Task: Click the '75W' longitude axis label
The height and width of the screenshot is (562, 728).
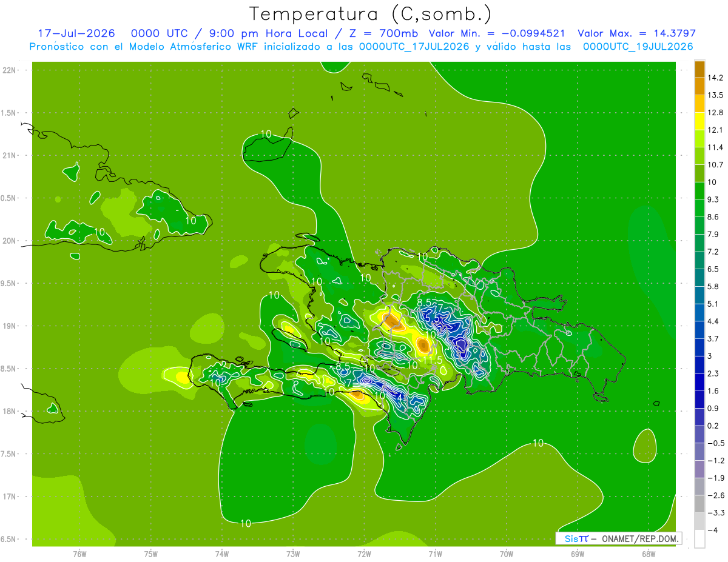Action: 151,554
